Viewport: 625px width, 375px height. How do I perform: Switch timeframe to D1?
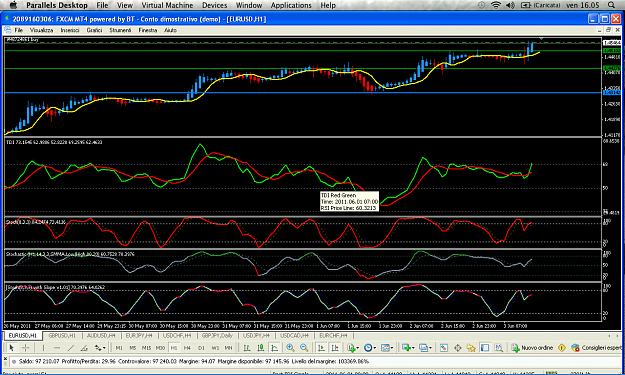point(201,348)
